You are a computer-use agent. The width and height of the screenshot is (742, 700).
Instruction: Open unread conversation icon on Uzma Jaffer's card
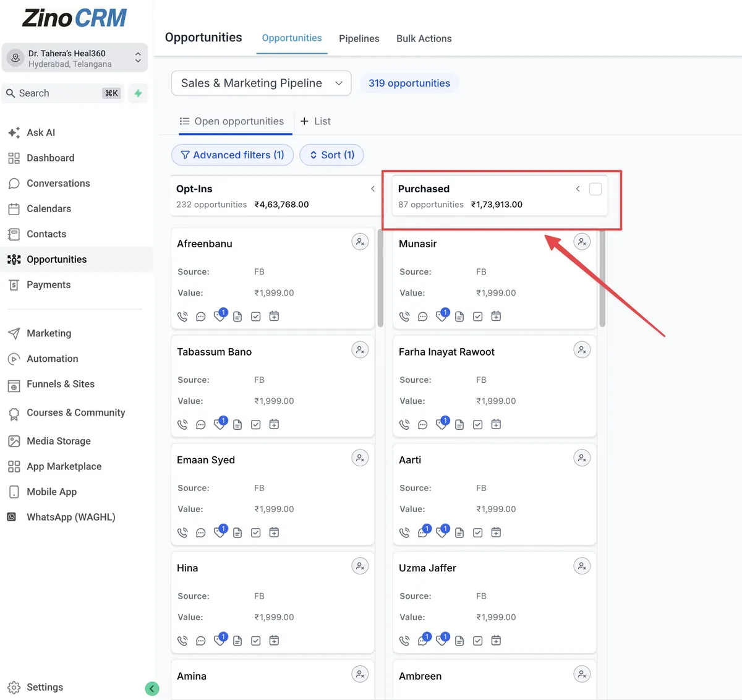coord(424,640)
